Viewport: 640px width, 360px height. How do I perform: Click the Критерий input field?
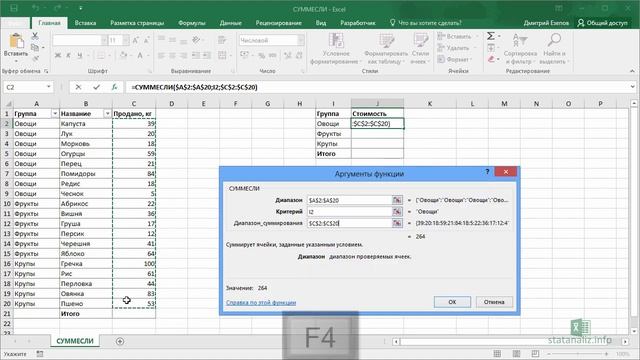click(x=349, y=211)
